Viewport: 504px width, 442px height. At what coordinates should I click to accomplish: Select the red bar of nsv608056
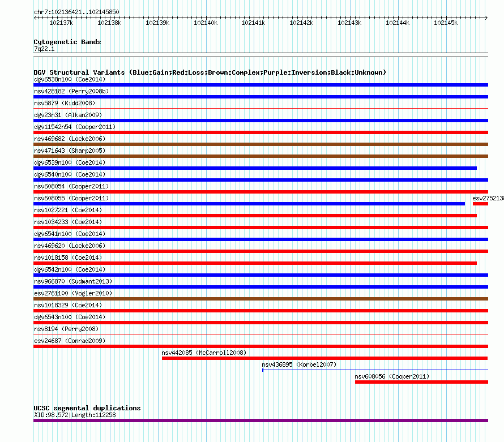click(x=421, y=382)
